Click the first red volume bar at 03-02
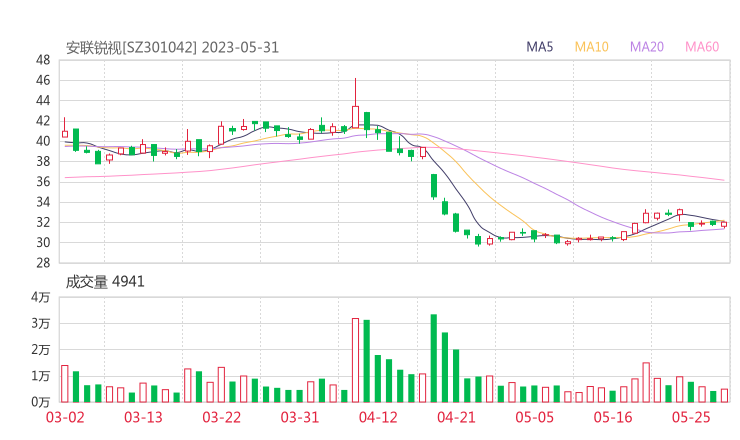 coord(65,384)
